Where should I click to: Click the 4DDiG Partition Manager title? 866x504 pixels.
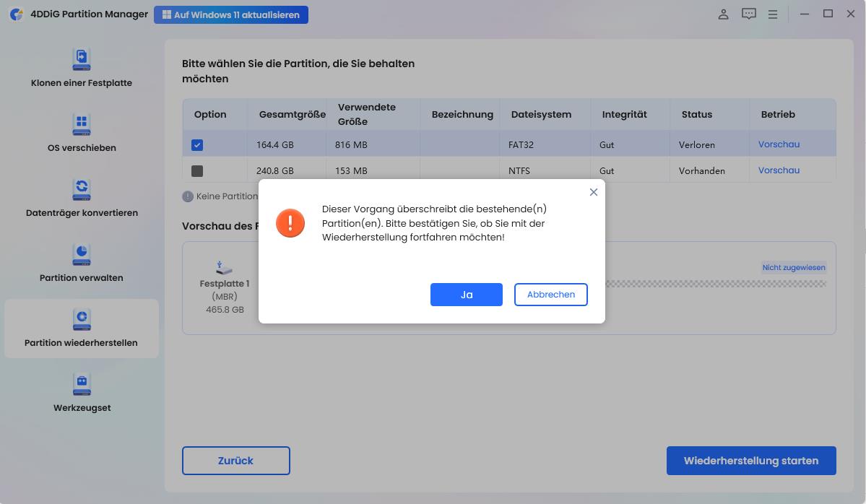coord(89,14)
